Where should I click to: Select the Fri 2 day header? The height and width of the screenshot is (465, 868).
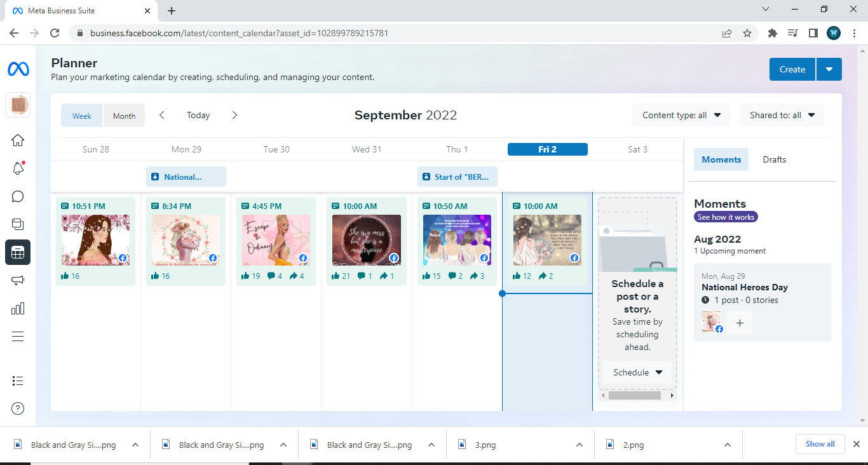pos(548,149)
